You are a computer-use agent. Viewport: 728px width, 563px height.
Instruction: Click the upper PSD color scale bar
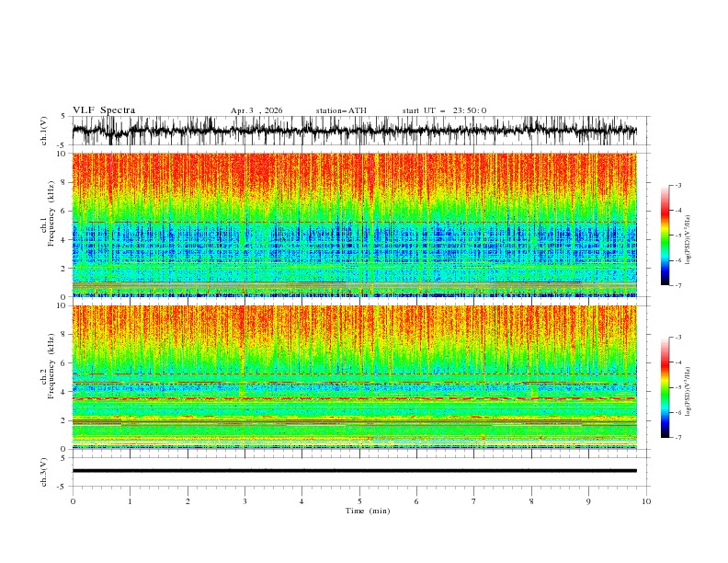[665, 236]
